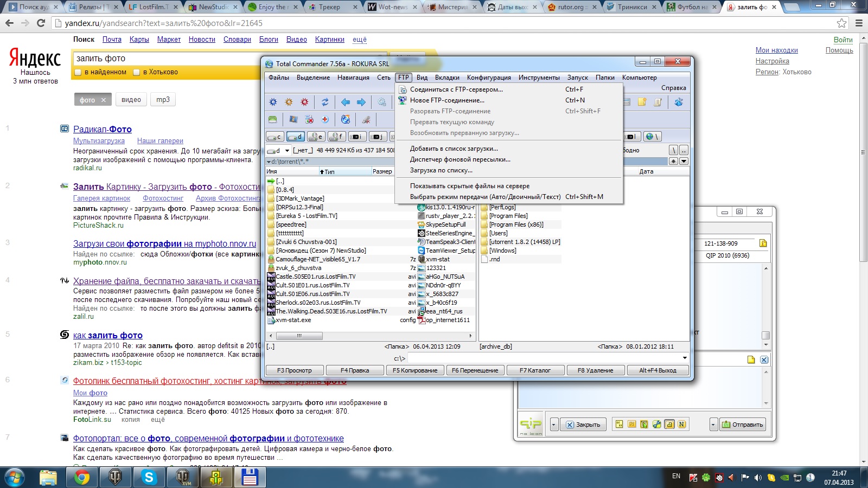
Task: Click the blue refresh arrows toolbar icon
Action: tap(325, 102)
